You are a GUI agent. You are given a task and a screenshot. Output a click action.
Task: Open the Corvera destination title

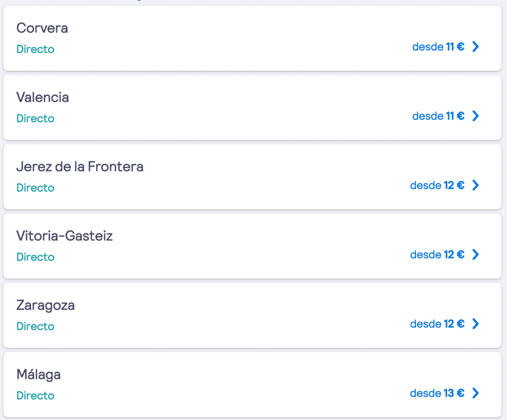click(x=42, y=28)
